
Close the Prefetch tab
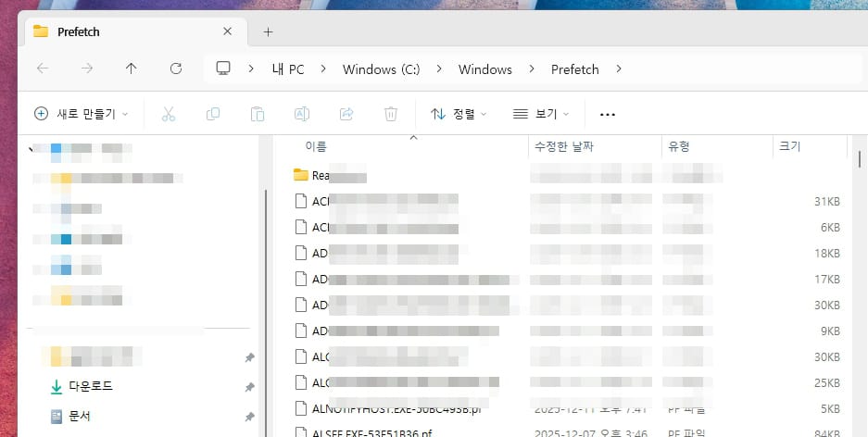coord(228,31)
